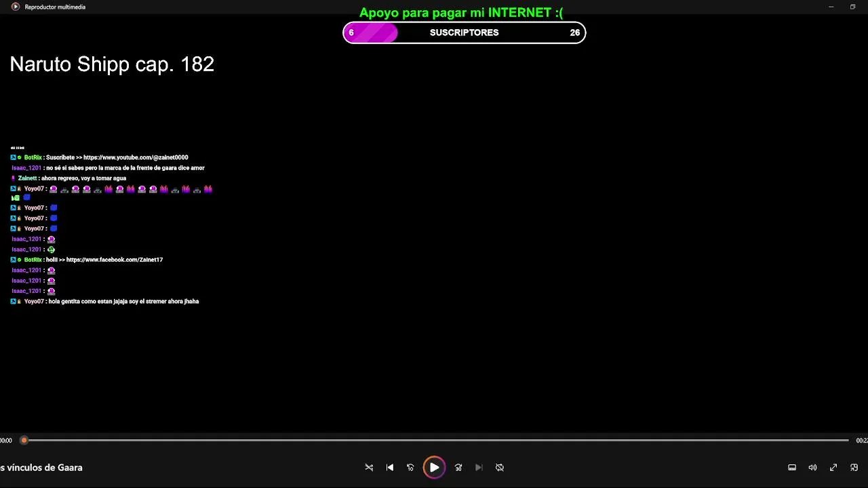Jump to the next track
This screenshot has width=868, height=488.
(479, 467)
